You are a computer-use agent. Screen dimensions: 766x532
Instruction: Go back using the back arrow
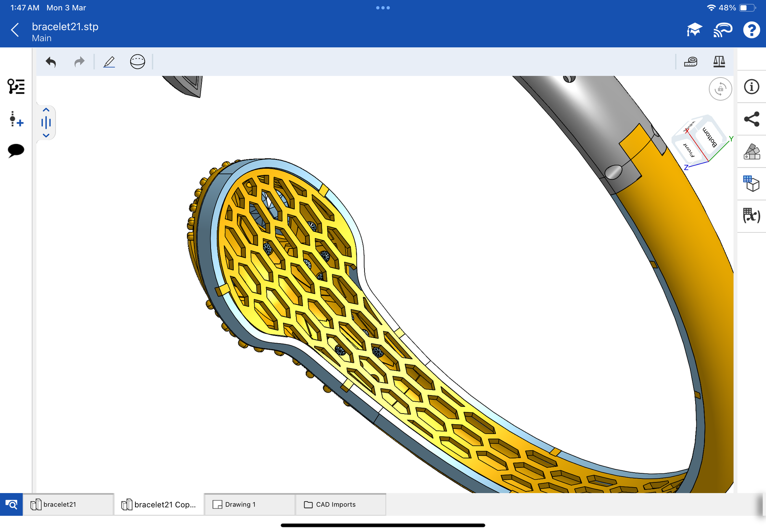pyautogui.click(x=15, y=30)
